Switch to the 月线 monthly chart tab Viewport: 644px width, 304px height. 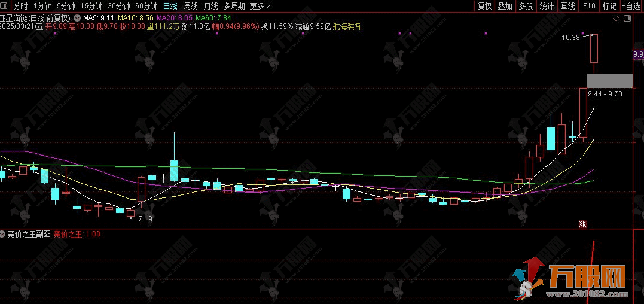tap(211, 6)
